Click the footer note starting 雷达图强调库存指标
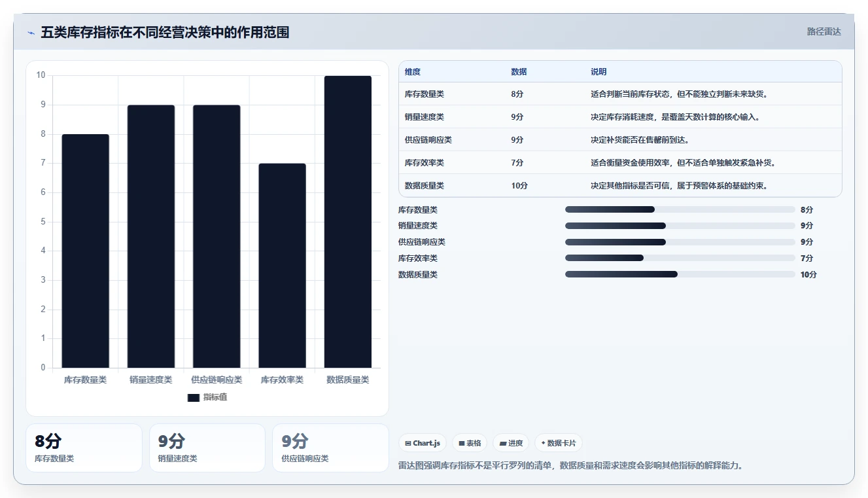Screen dimensions: 868x498 pyautogui.click(x=570, y=465)
